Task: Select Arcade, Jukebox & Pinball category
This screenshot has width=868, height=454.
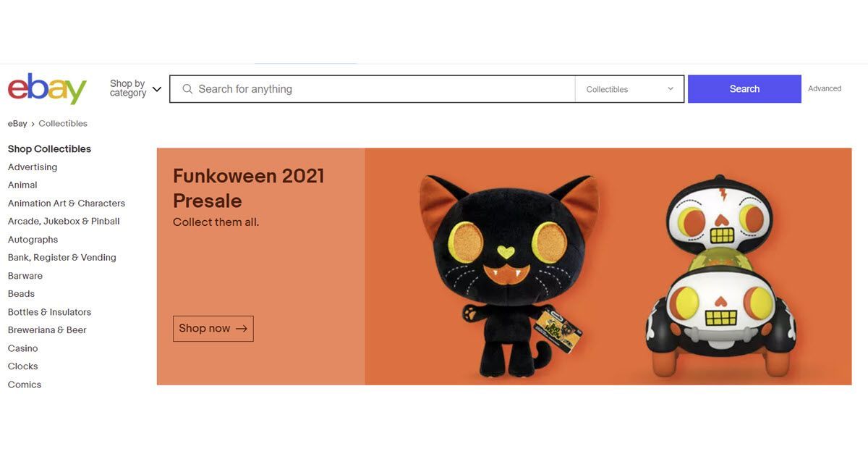Action: [64, 222]
